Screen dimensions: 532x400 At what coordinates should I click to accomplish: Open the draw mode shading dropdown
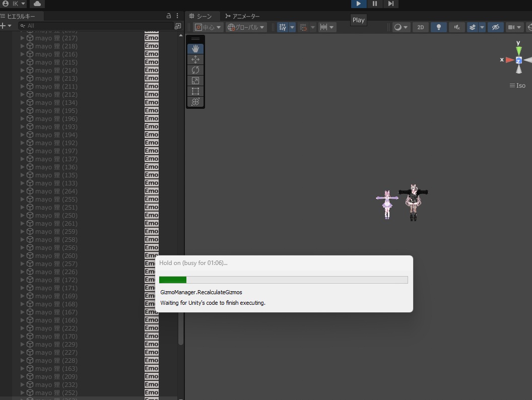click(401, 27)
